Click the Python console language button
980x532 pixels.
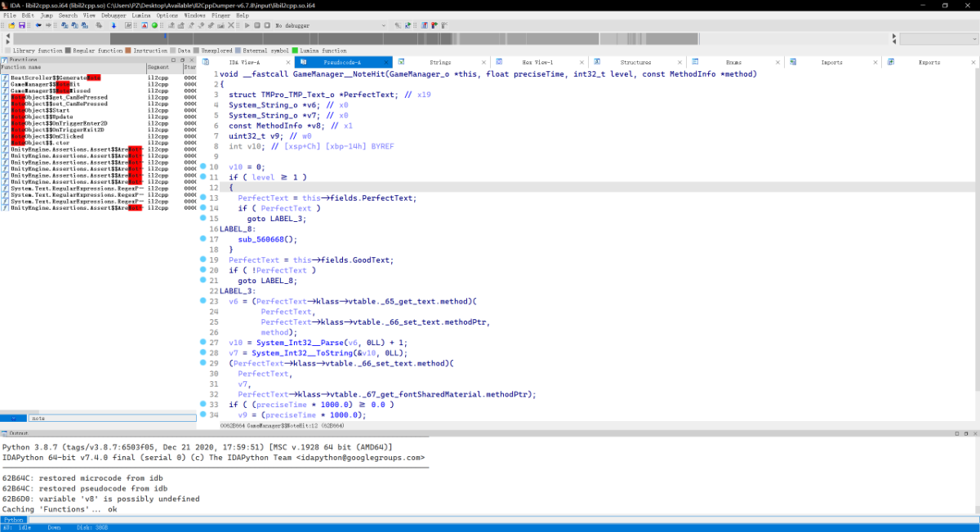point(13,519)
